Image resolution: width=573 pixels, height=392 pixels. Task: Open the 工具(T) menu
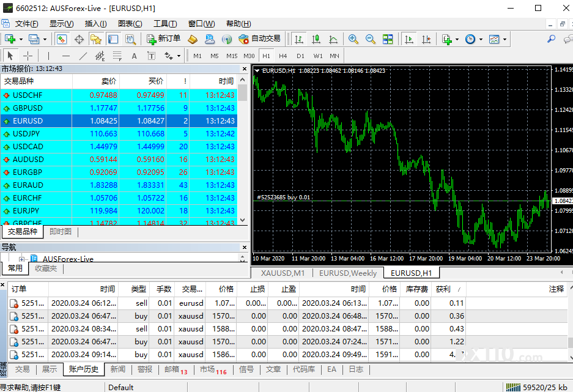(x=165, y=24)
